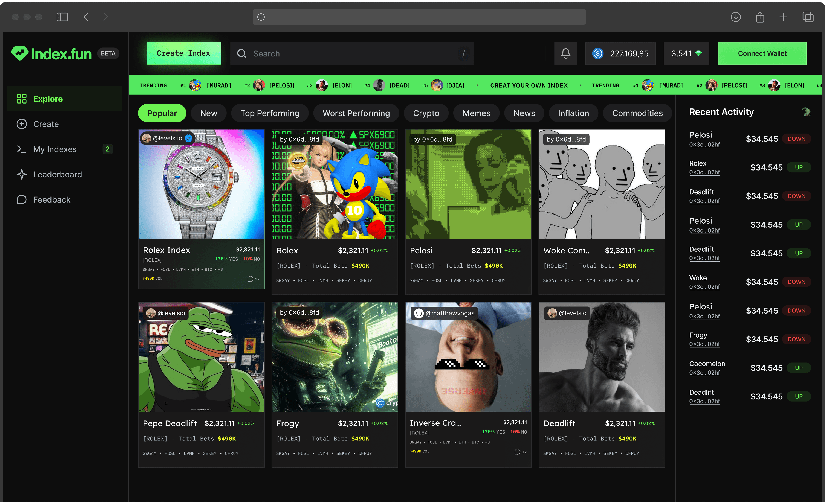The width and height of the screenshot is (825, 504).
Task: Click the browser share icon
Action: coord(760,17)
